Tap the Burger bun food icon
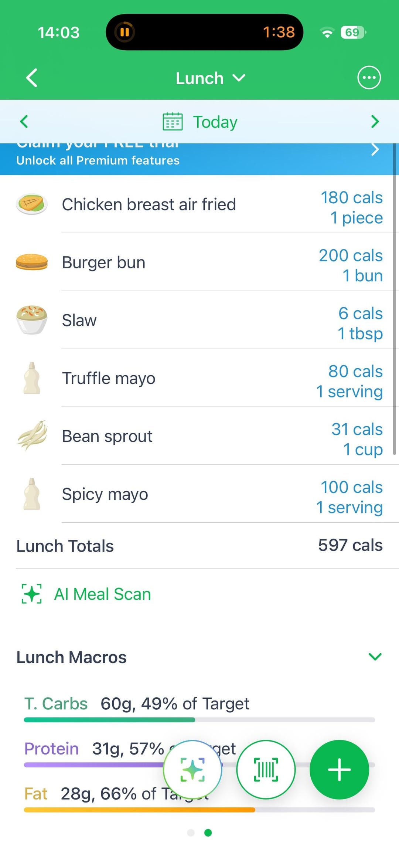 [x=32, y=262]
